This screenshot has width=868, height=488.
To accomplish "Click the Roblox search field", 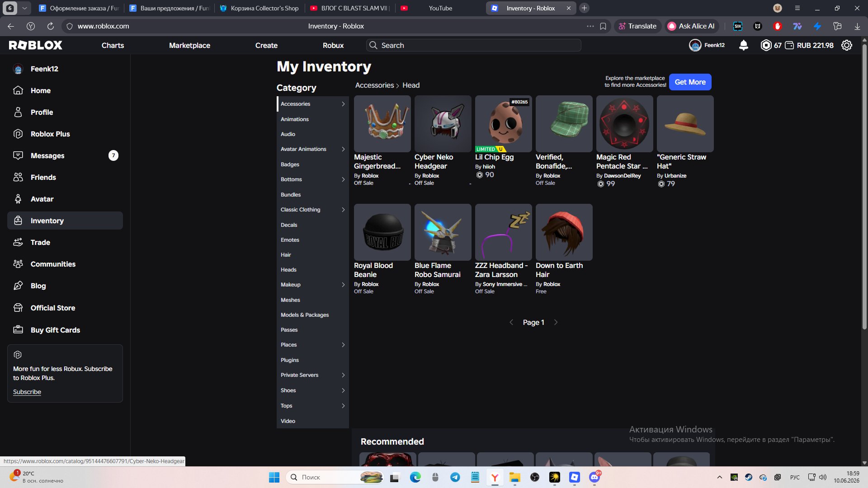I will (473, 45).
